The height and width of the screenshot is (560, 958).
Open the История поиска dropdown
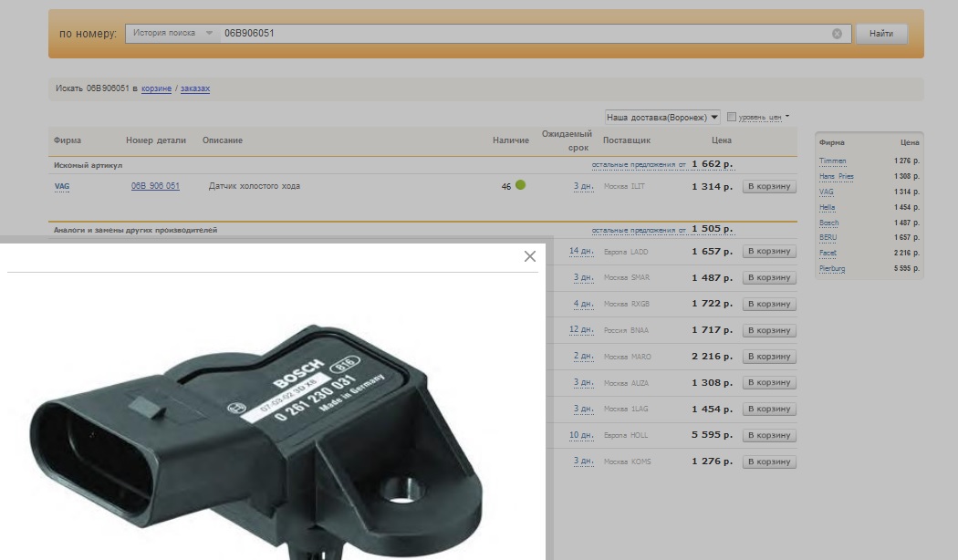tap(172, 34)
